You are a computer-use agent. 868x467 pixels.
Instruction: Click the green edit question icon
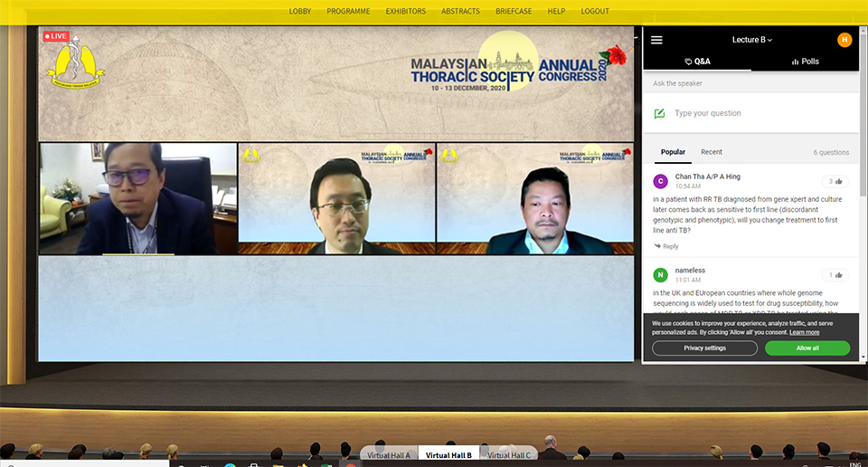659,113
